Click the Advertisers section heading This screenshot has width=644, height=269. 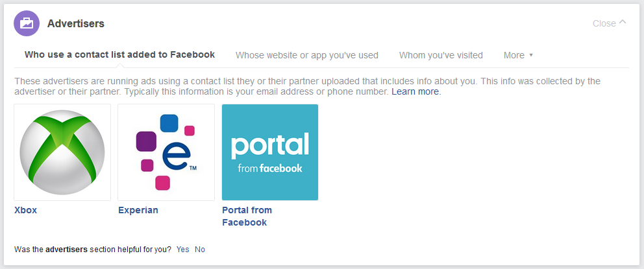point(76,24)
